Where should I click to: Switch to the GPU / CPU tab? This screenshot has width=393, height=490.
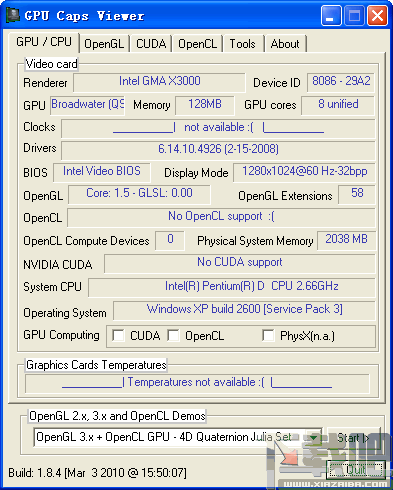pos(44,42)
